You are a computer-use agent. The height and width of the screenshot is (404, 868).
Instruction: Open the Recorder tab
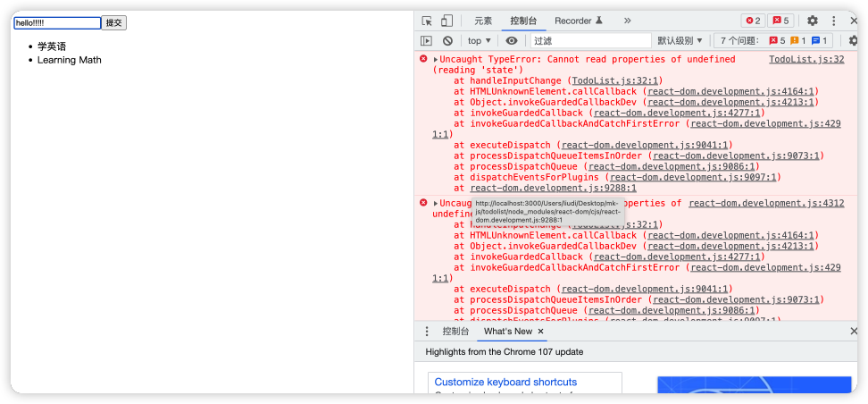579,21
